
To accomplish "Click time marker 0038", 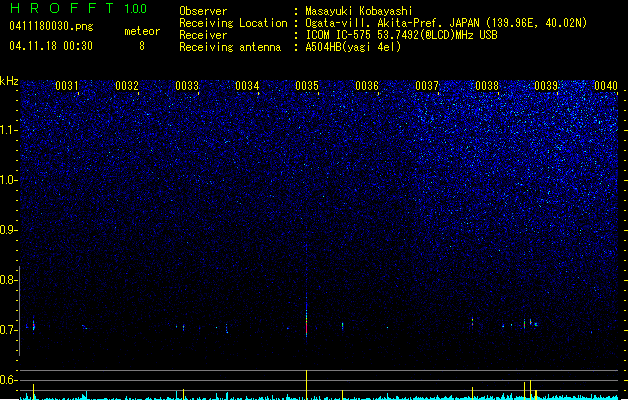I will [x=487, y=85].
